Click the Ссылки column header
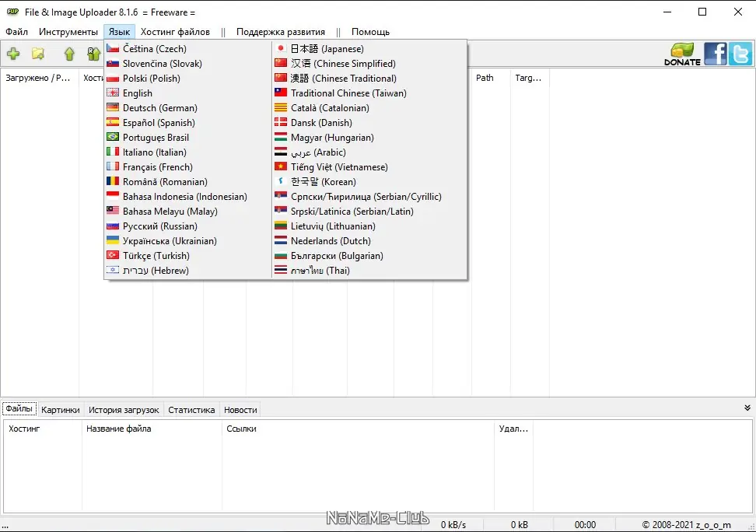Screen dimensions: 756x532 (358, 429)
